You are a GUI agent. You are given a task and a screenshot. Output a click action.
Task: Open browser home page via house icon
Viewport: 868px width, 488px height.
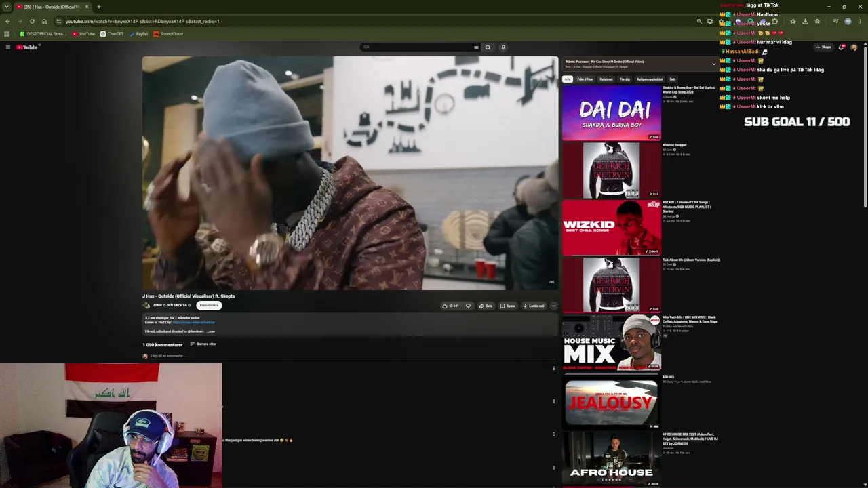[45, 21]
